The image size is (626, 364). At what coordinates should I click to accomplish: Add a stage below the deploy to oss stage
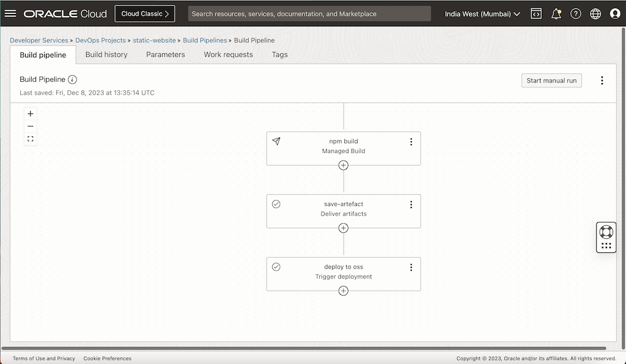point(343,291)
